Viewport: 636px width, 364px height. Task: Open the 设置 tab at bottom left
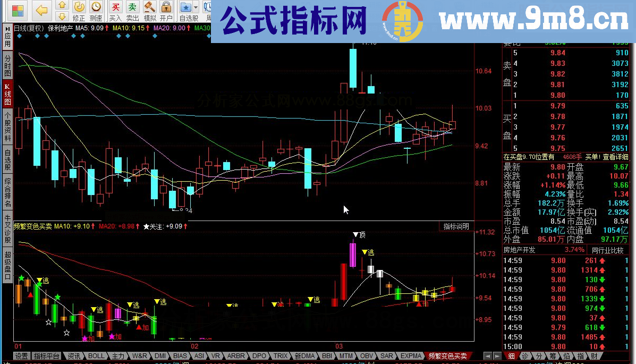21,356
